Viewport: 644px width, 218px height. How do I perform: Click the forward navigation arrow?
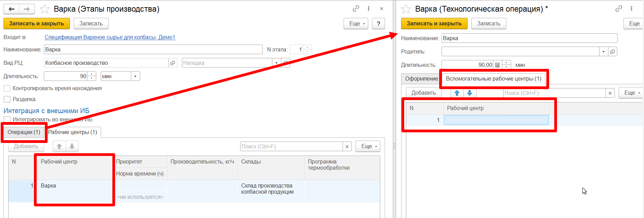point(27,9)
